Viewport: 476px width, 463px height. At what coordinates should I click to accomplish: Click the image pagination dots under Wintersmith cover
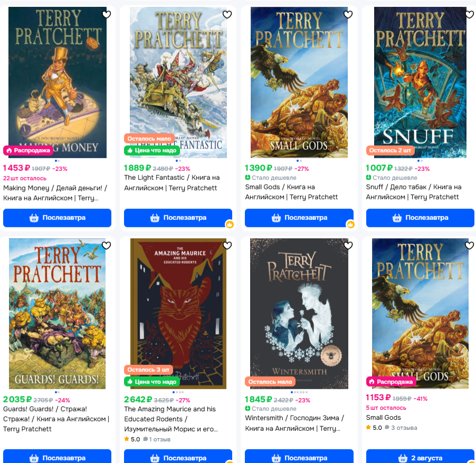click(299, 392)
